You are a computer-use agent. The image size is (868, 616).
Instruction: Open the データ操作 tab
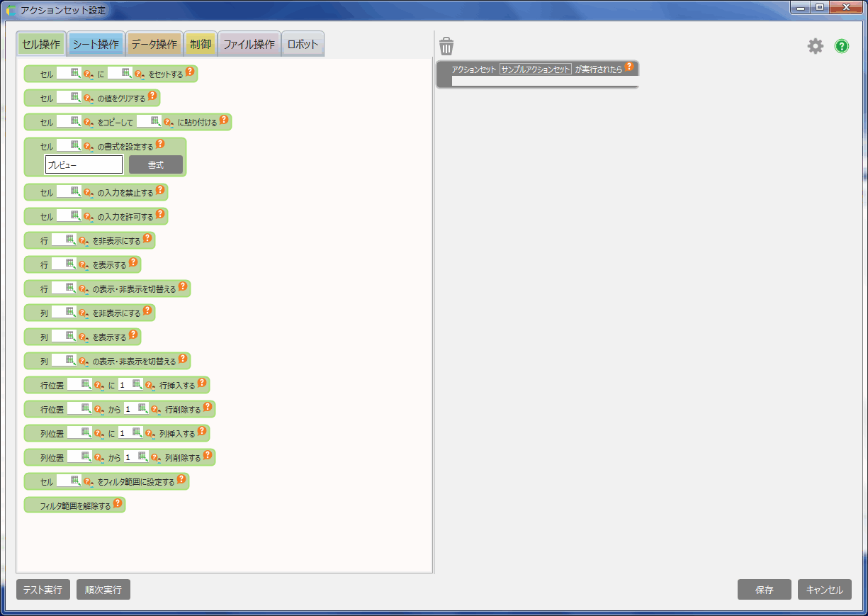click(154, 44)
